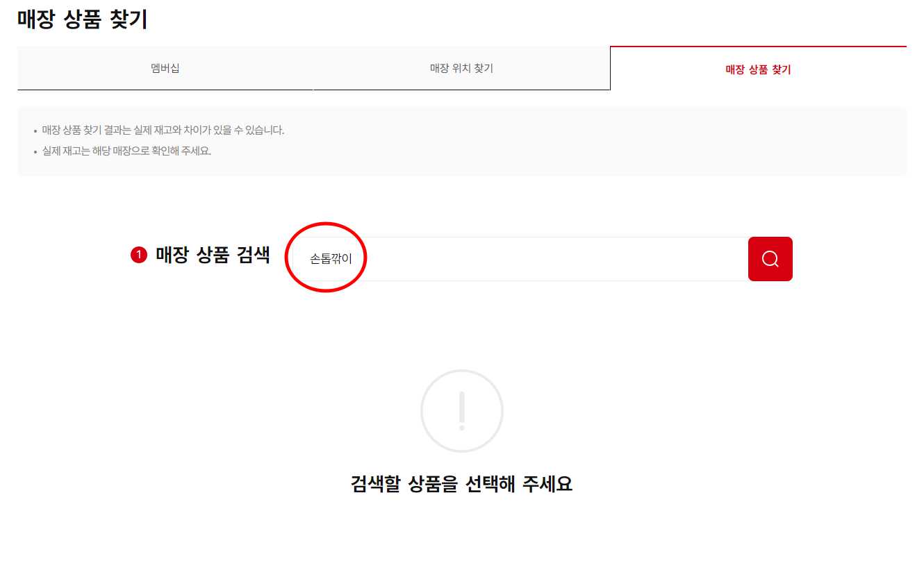Click the 손톱깎이 text in search box
Screen dimensions: 924x561
click(331, 259)
